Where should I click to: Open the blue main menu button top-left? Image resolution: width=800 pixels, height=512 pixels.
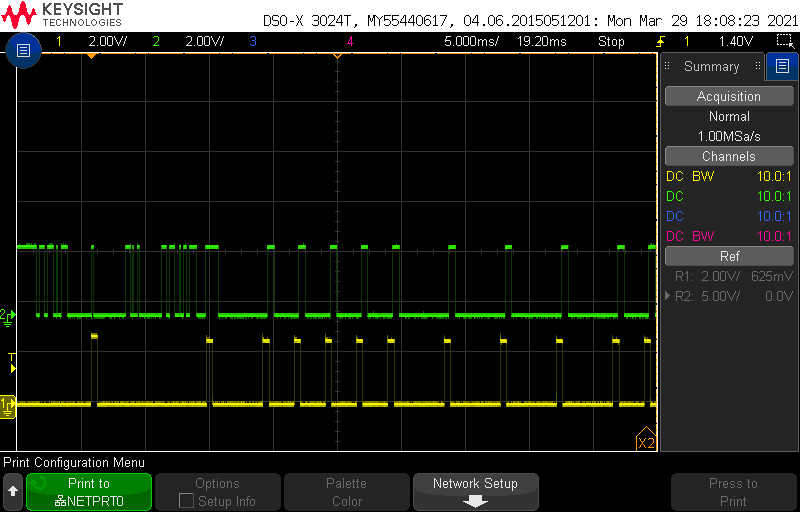23,50
